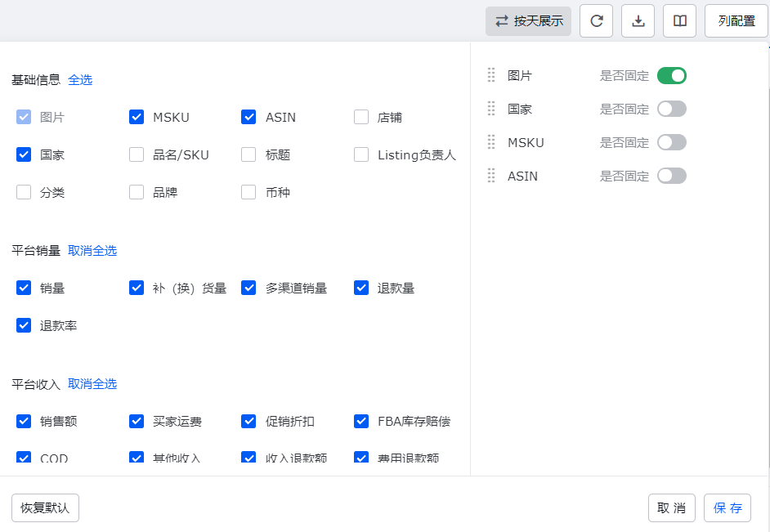
Task: Uncheck the 国家 checkbox
Action: click(x=24, y=154)
